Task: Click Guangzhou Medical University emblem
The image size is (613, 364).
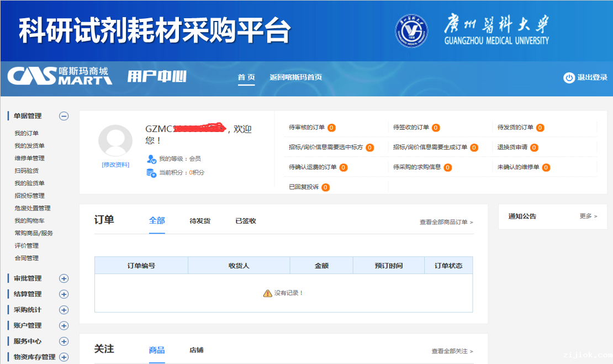Action: pyautogui.click(x=411, y=31)
